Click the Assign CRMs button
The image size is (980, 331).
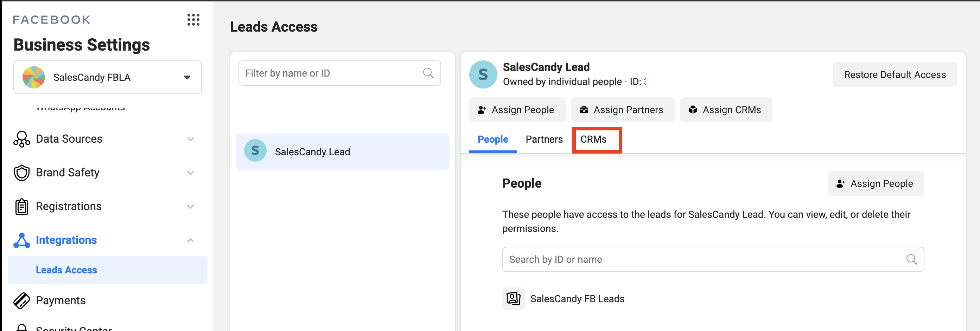726,110
